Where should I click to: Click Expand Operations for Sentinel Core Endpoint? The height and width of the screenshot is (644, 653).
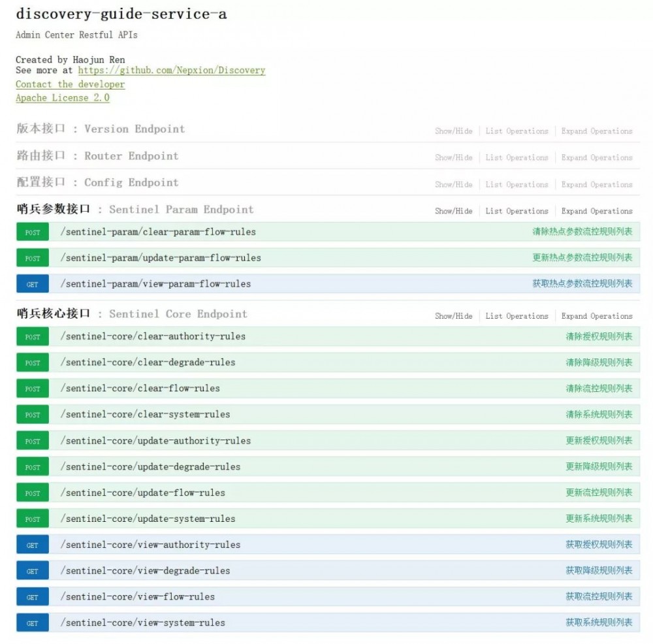pyautogui.click(x=596, y=316)
